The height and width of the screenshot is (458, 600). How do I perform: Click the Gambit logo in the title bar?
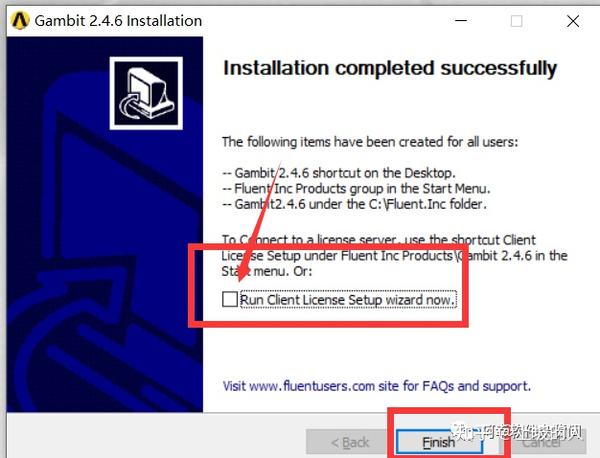click(20, 20)
